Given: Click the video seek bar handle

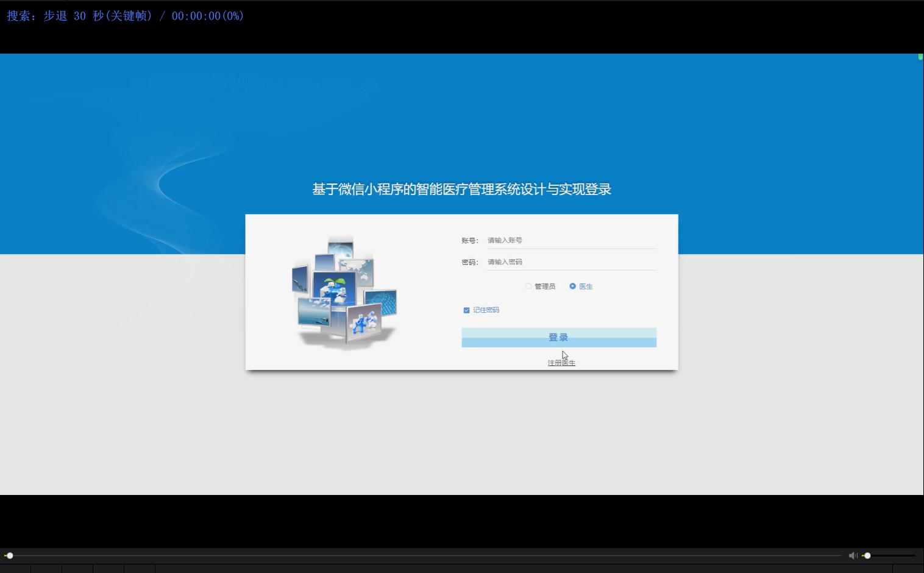Looking at the screenshot, I should point(9,555).
